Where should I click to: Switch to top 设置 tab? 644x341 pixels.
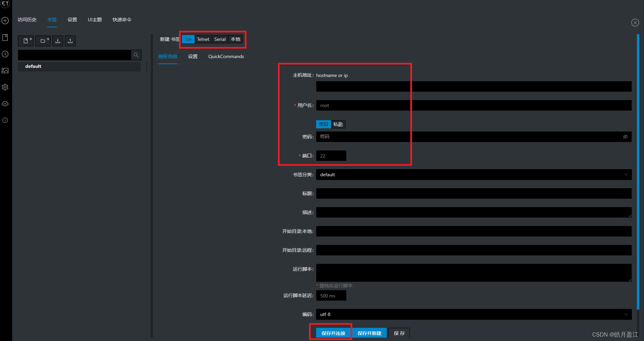(72, 20)
